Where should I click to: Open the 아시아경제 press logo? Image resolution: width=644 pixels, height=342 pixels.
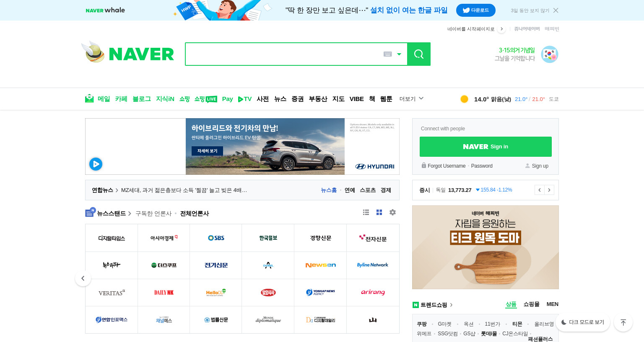click(x=164, y=238)
